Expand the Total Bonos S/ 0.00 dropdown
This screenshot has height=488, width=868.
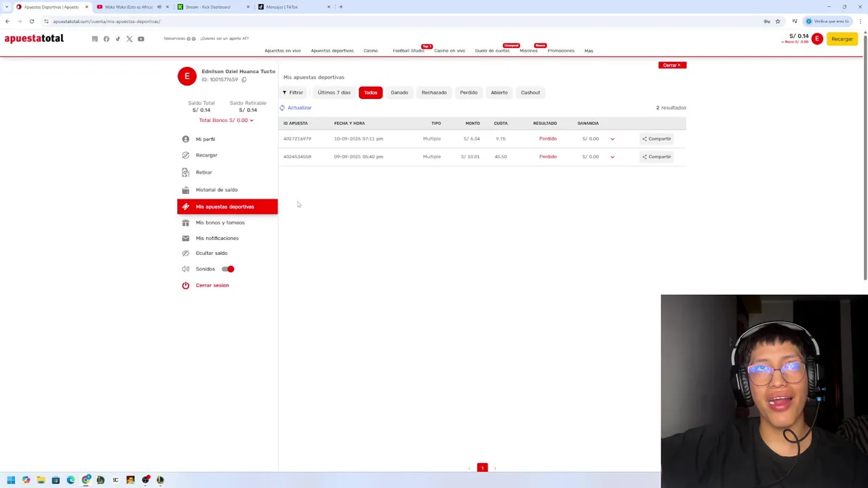point(226,120)
